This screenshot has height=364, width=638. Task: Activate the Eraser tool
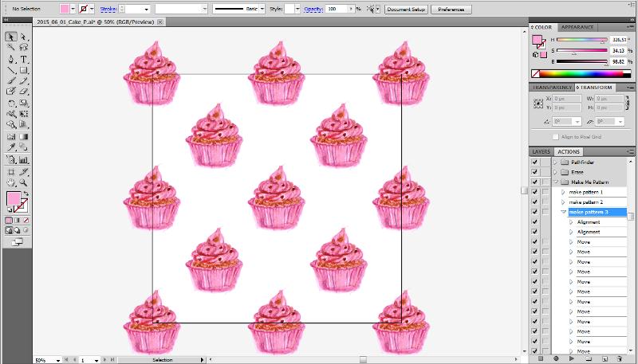click(x=24, y=92)
